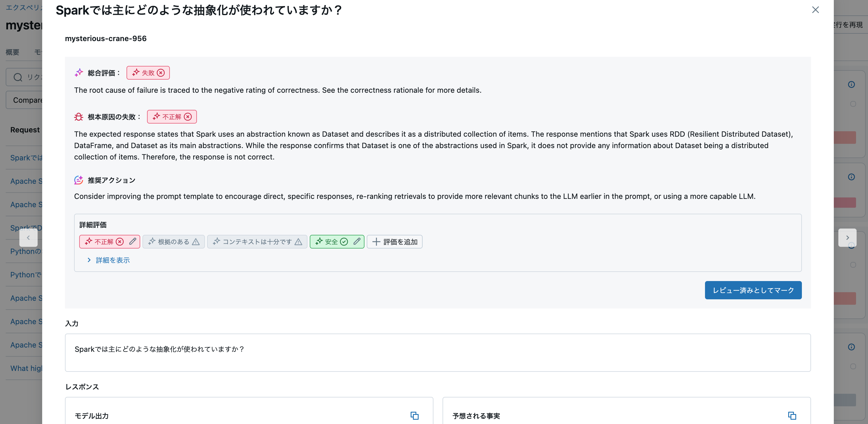The height and width of the screenshot is (424, 868).
Task: Copy the 予想される事実 content
Action: click(792, 415)
